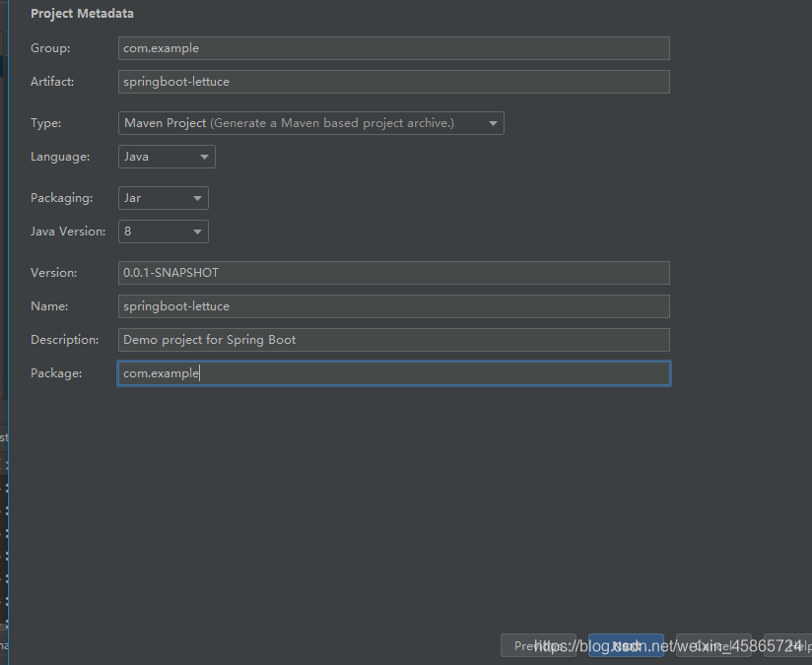812x665 pixels.
Task: Dismiss the wizard with Cancel button
Action: coord(713,646)
